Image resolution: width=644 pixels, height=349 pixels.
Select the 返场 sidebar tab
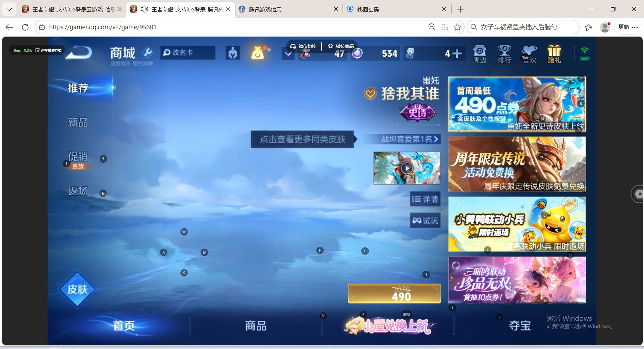(78, 191)
